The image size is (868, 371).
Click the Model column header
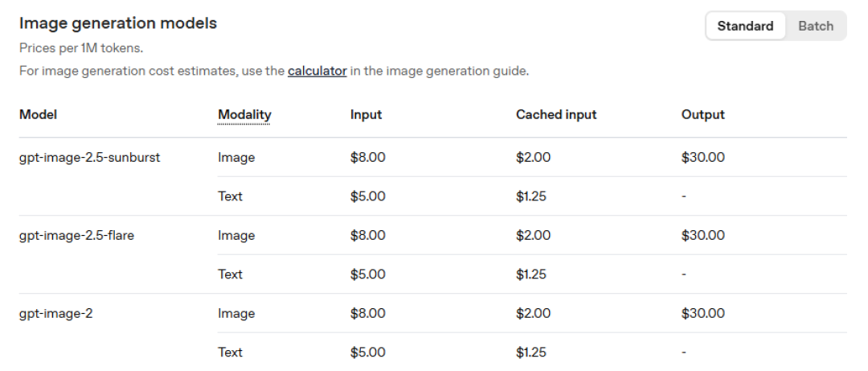pyautogui.click(x=39, y=115)
